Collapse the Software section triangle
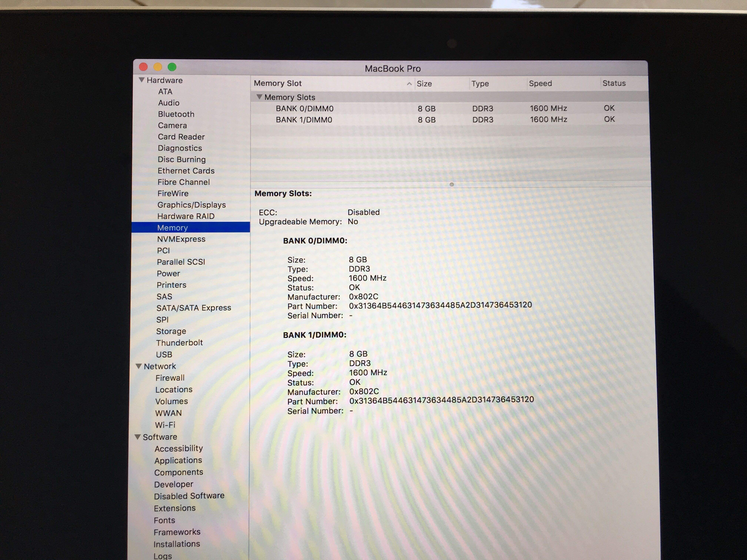 coord(137,436)
